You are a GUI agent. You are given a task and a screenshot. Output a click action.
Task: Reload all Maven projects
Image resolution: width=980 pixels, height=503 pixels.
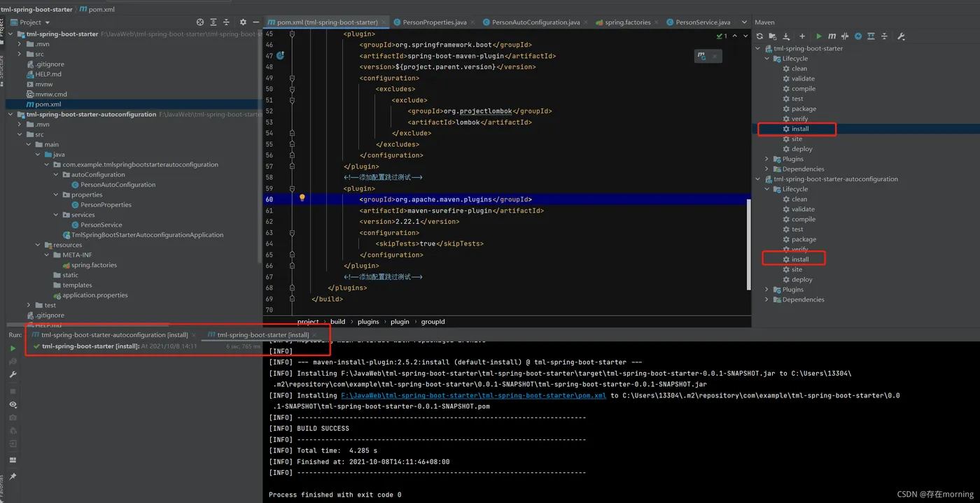point(759,36)
